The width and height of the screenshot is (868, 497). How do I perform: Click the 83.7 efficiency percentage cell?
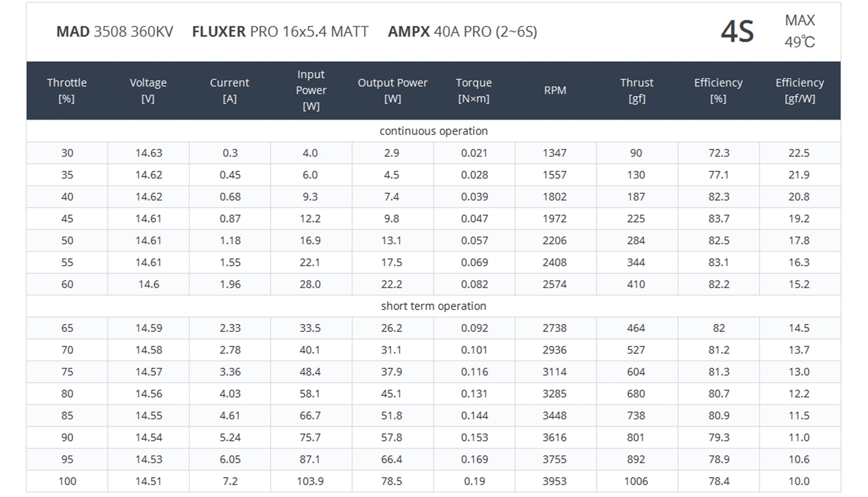pos(719,218)
